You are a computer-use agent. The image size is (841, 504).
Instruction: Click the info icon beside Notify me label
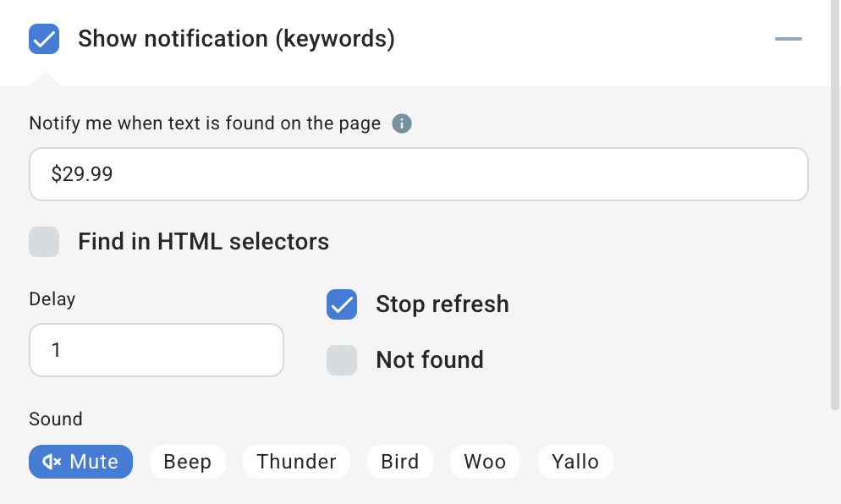(402, 123)
